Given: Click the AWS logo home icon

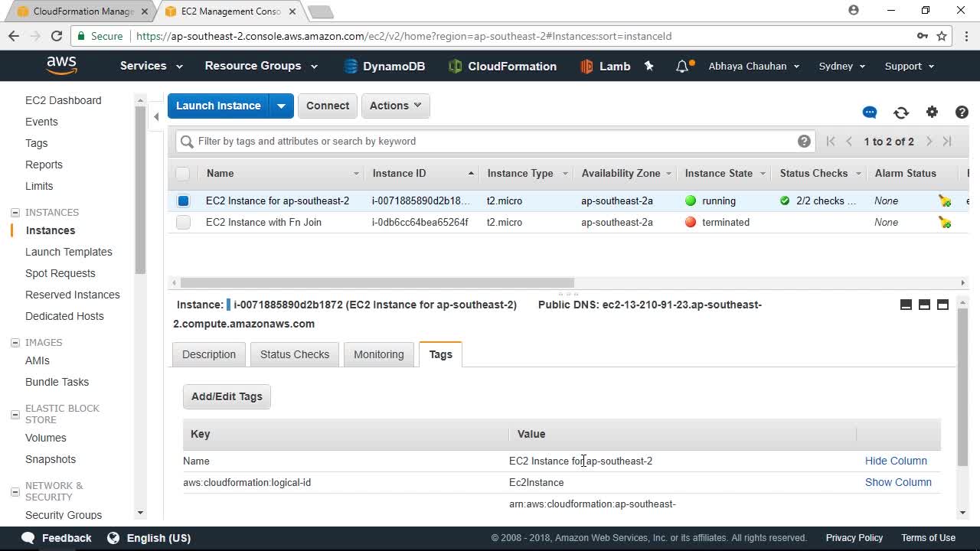Looking at the screenshot, I should [x=61, y=66].
